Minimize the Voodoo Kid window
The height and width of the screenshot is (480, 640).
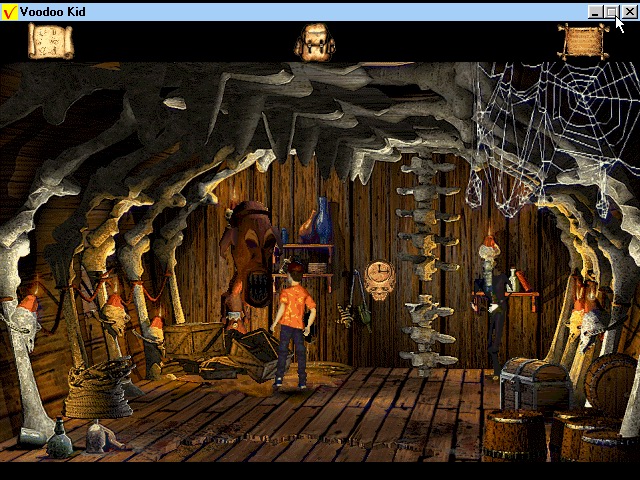coord(595,12)
